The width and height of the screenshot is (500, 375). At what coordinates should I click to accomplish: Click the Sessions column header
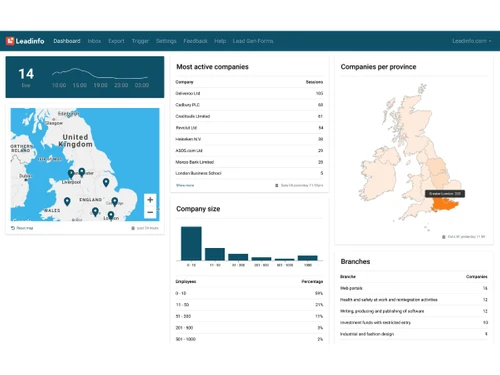coord(314,82)
